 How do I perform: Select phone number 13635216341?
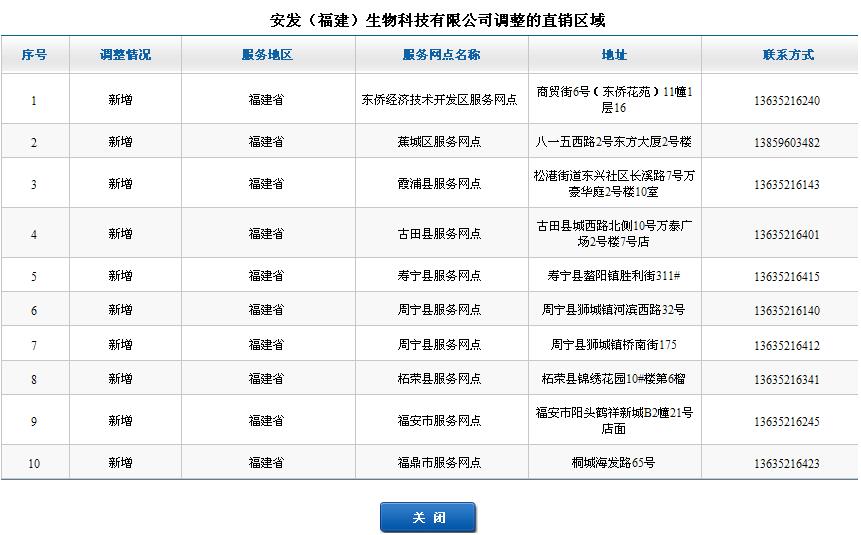pos(787,380)
